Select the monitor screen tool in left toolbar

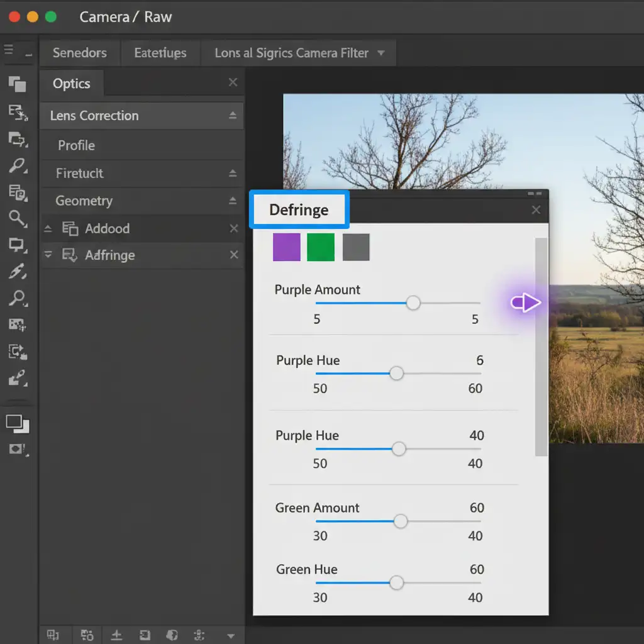point(17,245)
